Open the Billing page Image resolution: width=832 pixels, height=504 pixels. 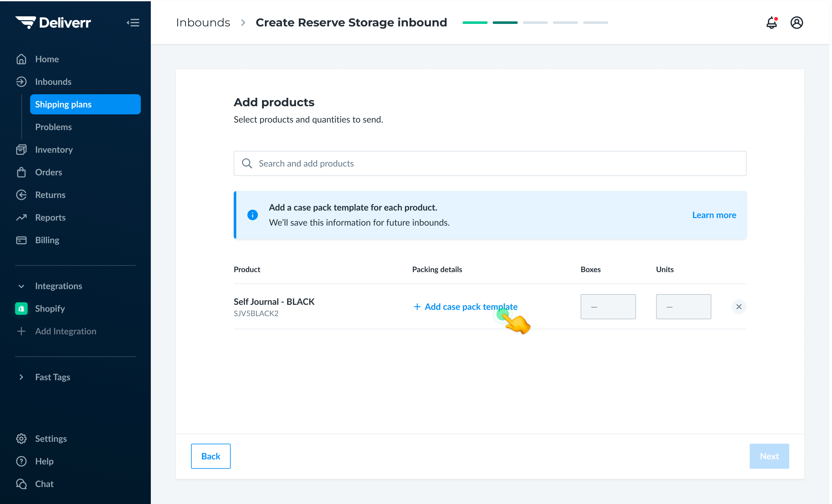pos(47,240)
